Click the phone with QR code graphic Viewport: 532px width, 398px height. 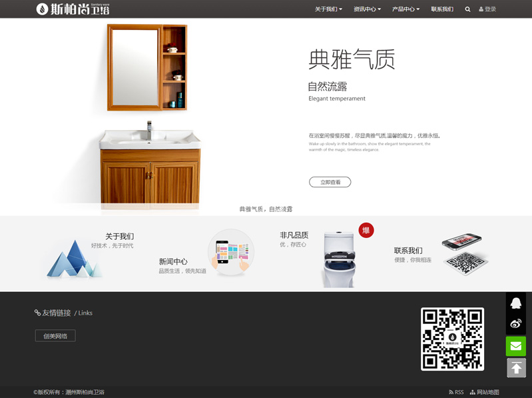pos(465,254)
